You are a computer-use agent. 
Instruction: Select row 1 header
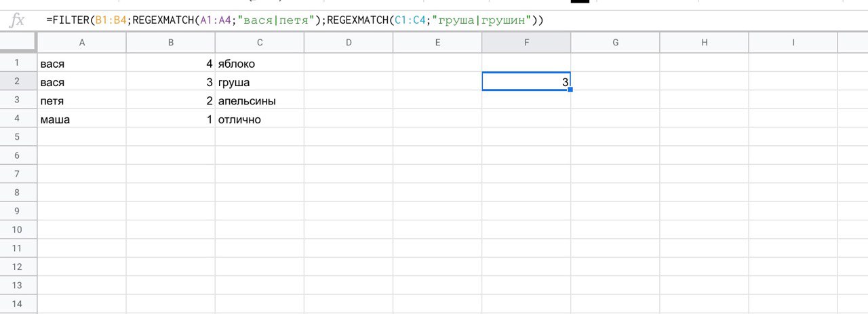tap(18, 63)
